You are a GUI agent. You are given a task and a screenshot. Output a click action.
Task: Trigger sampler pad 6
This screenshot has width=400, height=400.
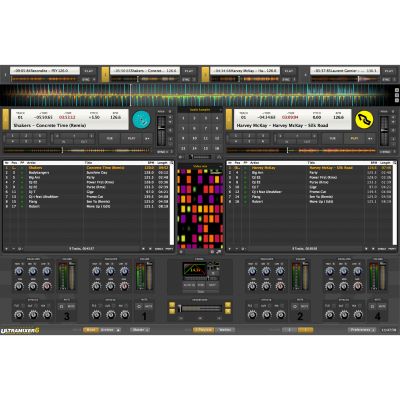click(x=194, y=128)
